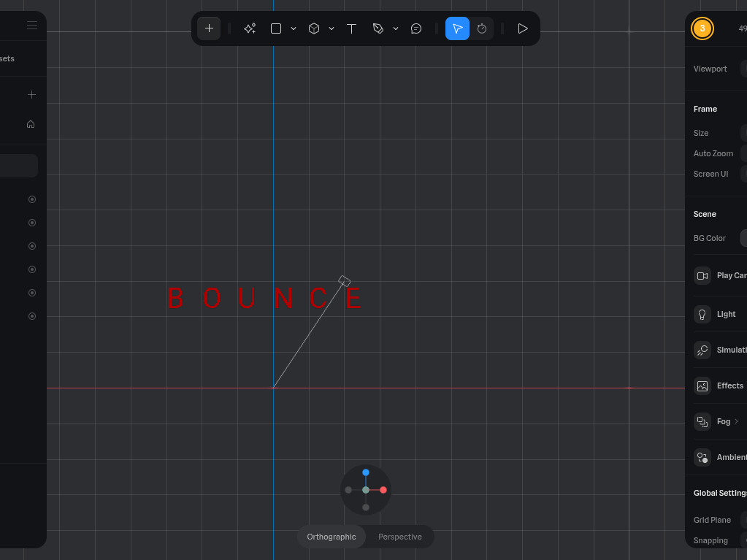This screenshot has width=747, height=560.
Task: Expand the Fog chevron arrow
Action: [737, 421]
